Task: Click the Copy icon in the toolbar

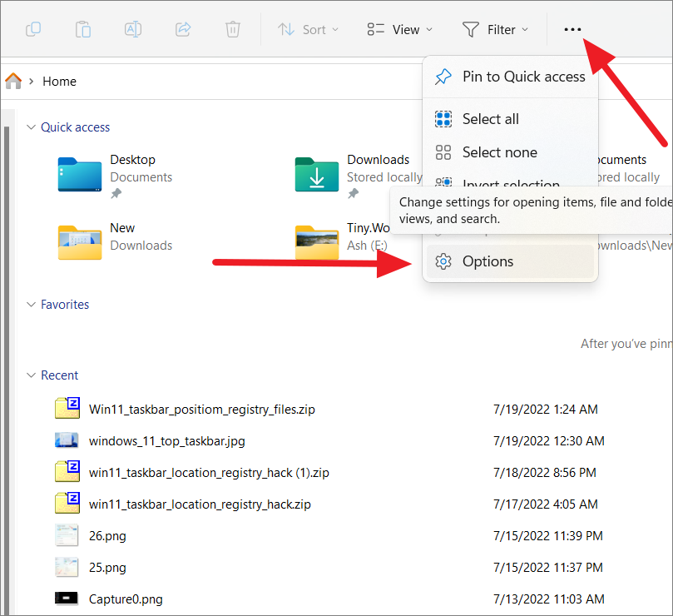Action: (33, 29)
